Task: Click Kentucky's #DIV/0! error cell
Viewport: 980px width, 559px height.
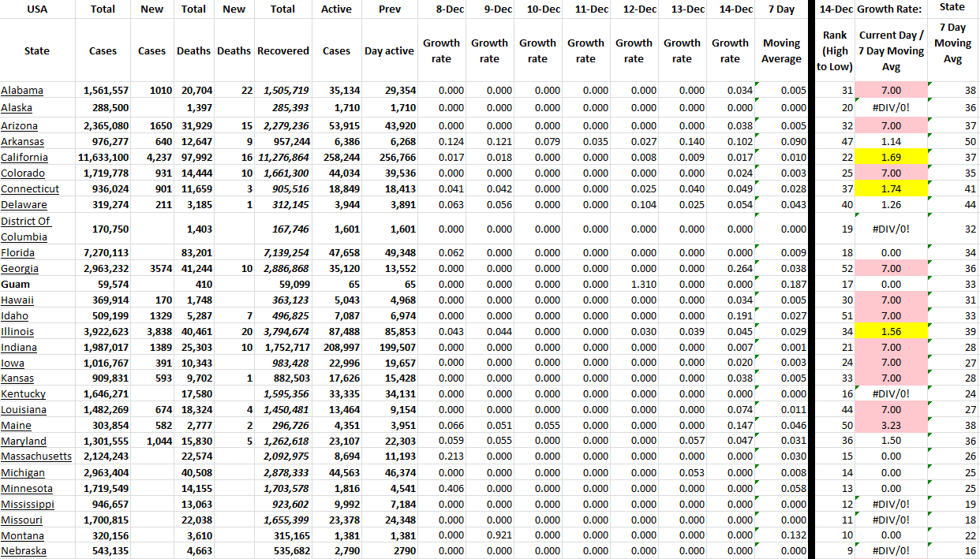Action: [x=892, y=393]
